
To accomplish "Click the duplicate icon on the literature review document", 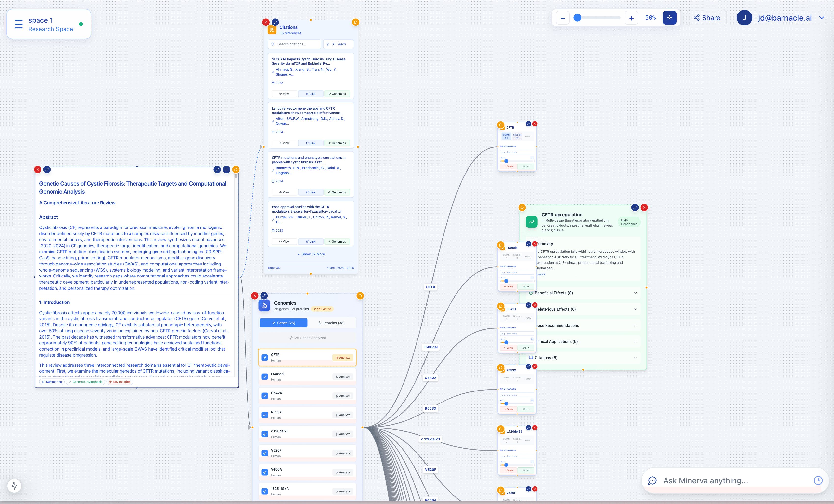I will tap(226, 169).
